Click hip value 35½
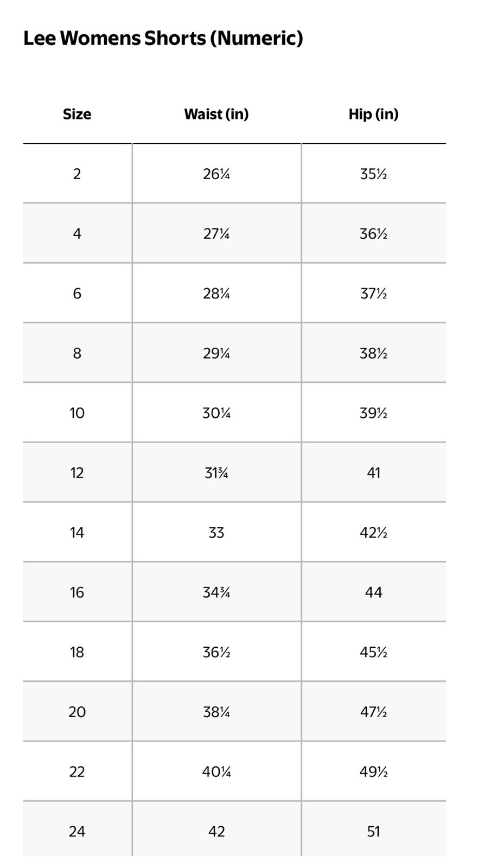 [x=374, y=174]
